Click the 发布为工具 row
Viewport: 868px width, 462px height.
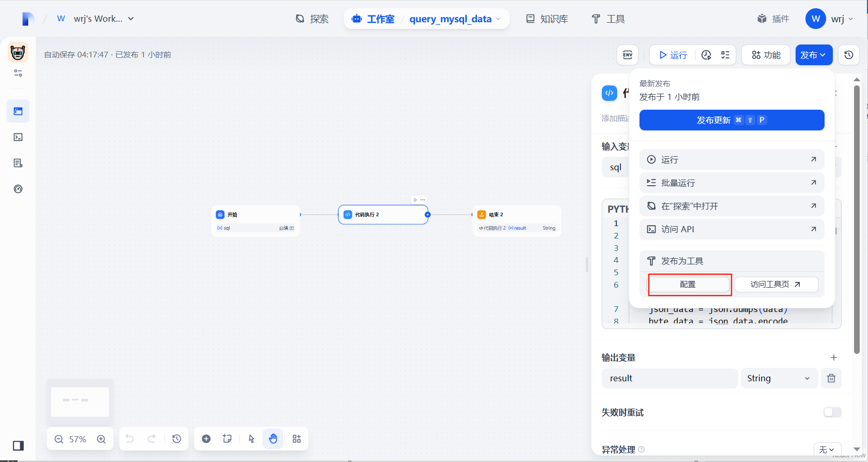point(732,261)
